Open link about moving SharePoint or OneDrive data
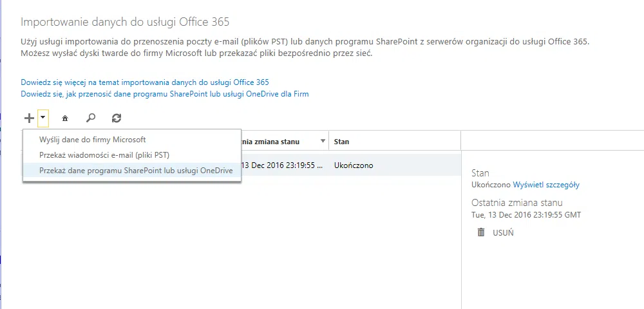 164,94
